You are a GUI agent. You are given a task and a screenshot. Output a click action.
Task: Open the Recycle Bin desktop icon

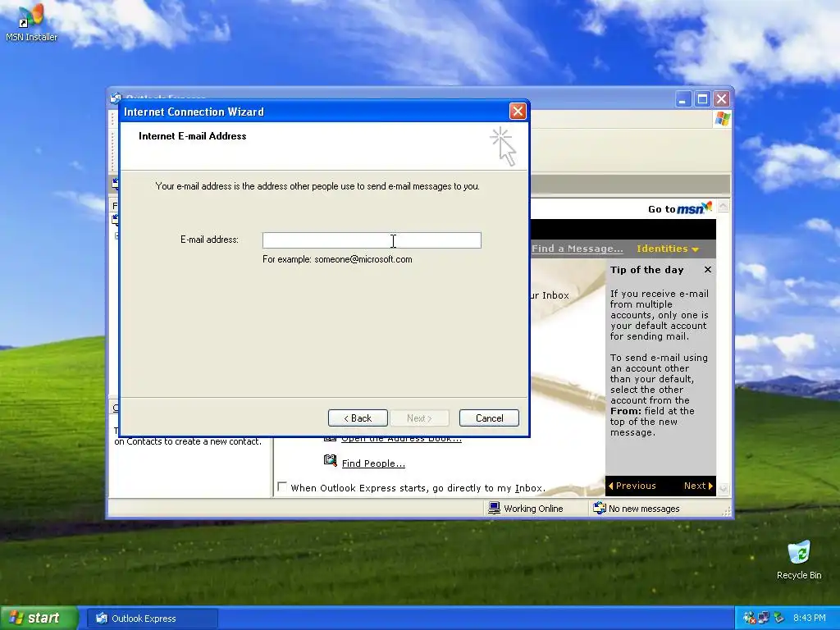tap(799, 560)
